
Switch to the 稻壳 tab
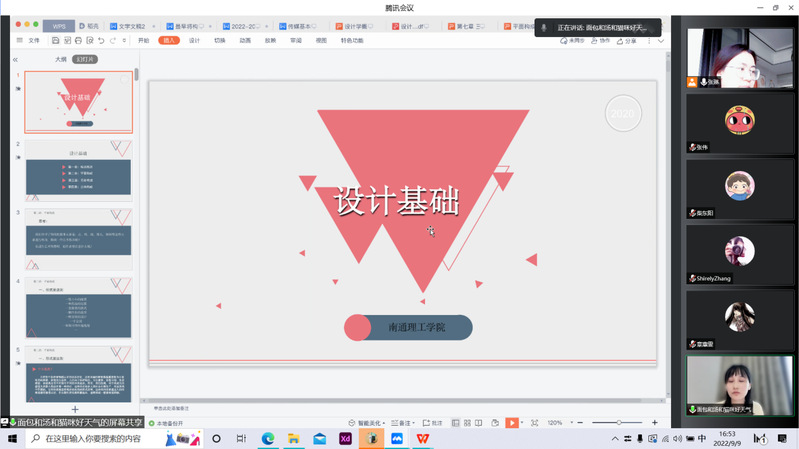(89, 26)
